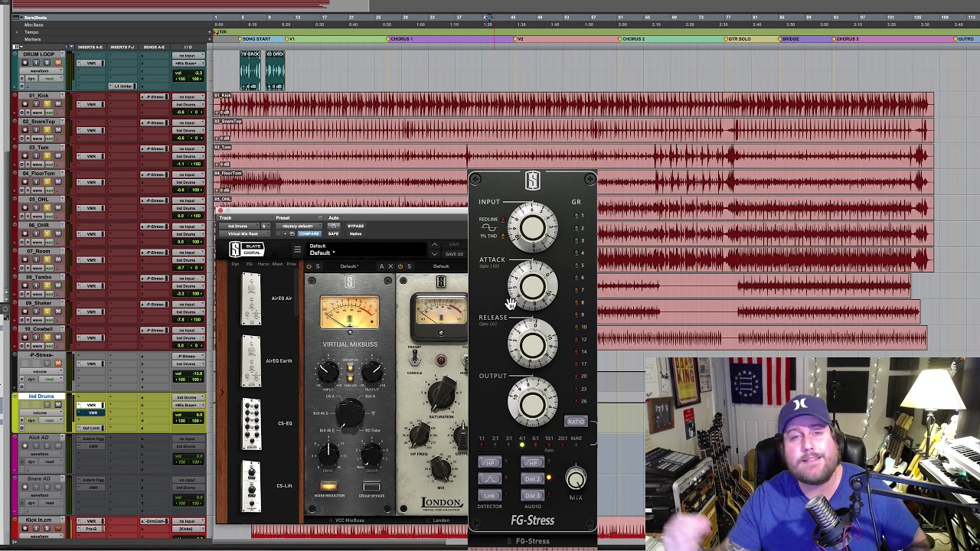
Task: Toggle the detector Link button
Action: click(x=489, y=495)
